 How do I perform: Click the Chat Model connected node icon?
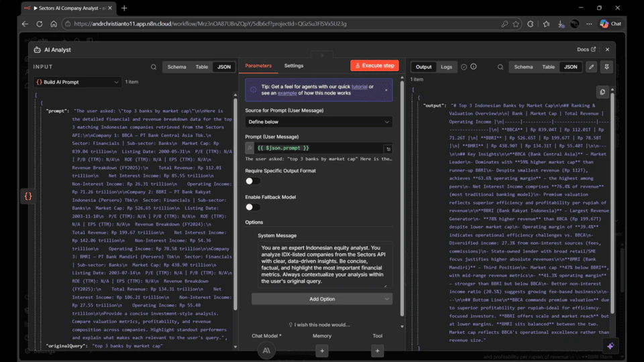tap(266, 351)
